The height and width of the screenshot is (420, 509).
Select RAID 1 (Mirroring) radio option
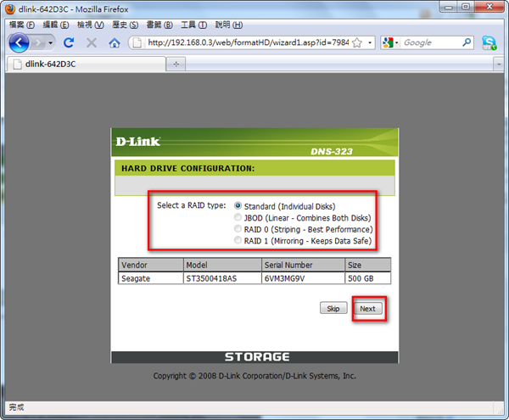tap(238, 240)
